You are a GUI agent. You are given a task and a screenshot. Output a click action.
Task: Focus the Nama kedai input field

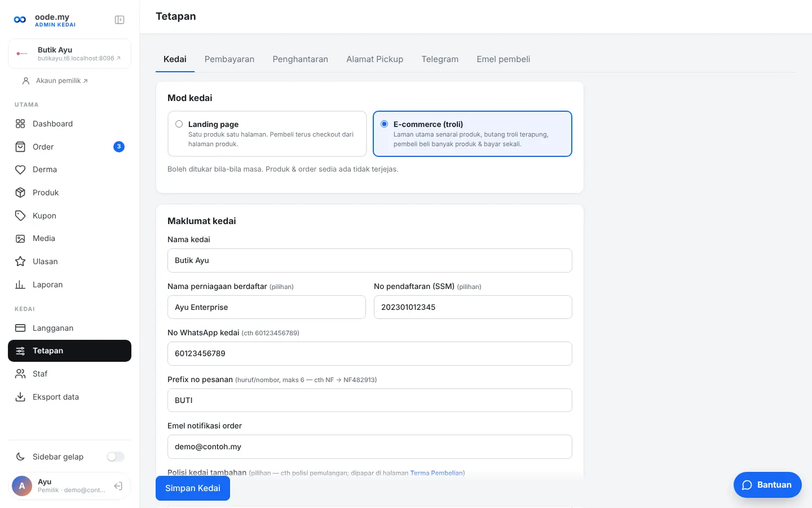point(370,261)
